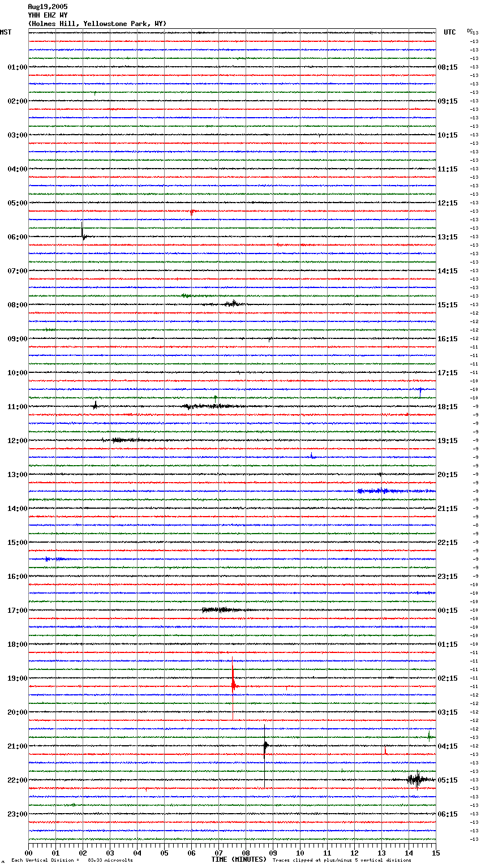481x868 pixels.
Task: Click the 10:00 MST row label
Action: [18, 373]
